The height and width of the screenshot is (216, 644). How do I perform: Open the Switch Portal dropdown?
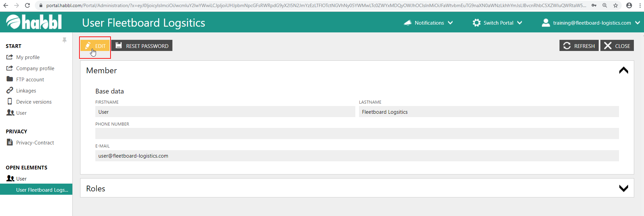pyautogui.click(x=497, y=23)
